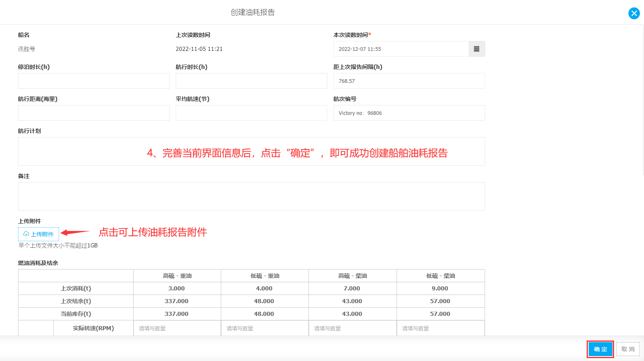Screen dimensions: 644x361
Task: Focus the 本次读数时间 date field
Action: point(401,49)
